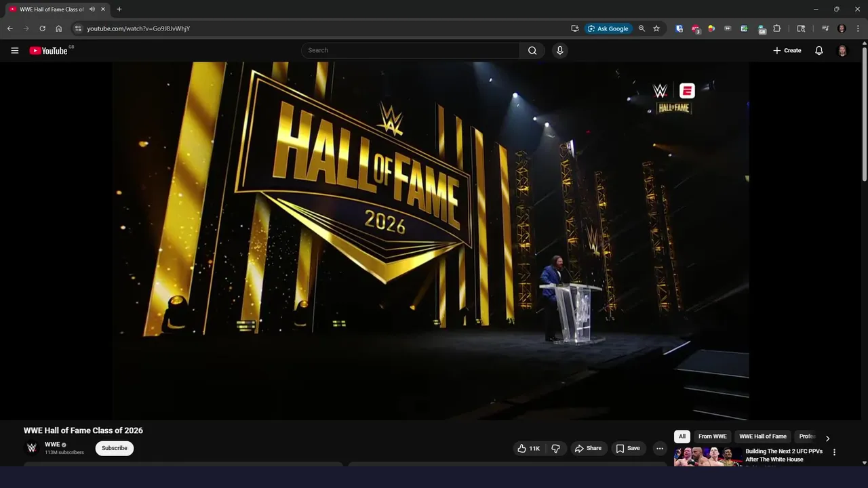Select the All filter chip

coord(682,436)
